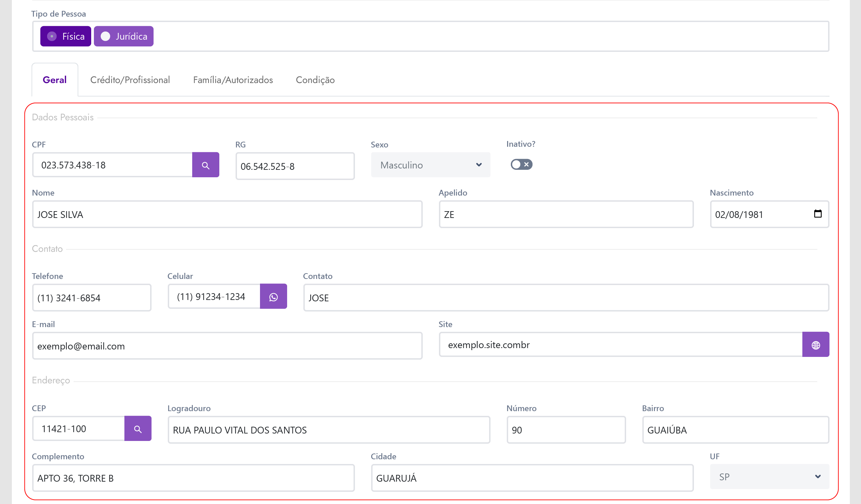Click the CEP search magnifier icon
The width and height of the screenshot is (861, 504).
coord(138,428)
